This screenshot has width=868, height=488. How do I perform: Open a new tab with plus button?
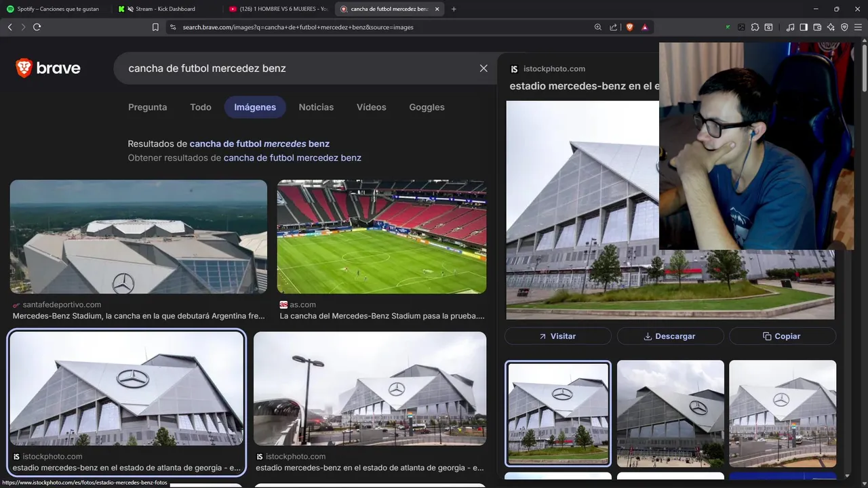click(454, 9)
